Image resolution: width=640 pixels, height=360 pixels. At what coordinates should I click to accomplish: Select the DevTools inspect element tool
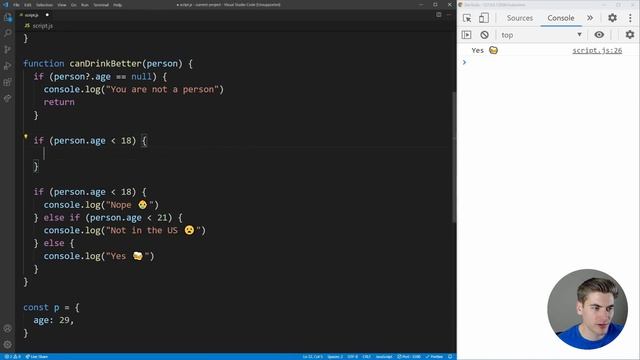[467, 18]
